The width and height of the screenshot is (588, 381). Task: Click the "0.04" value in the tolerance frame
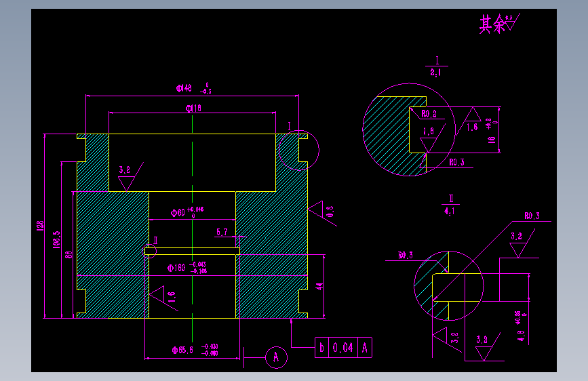tap(342, 348)
